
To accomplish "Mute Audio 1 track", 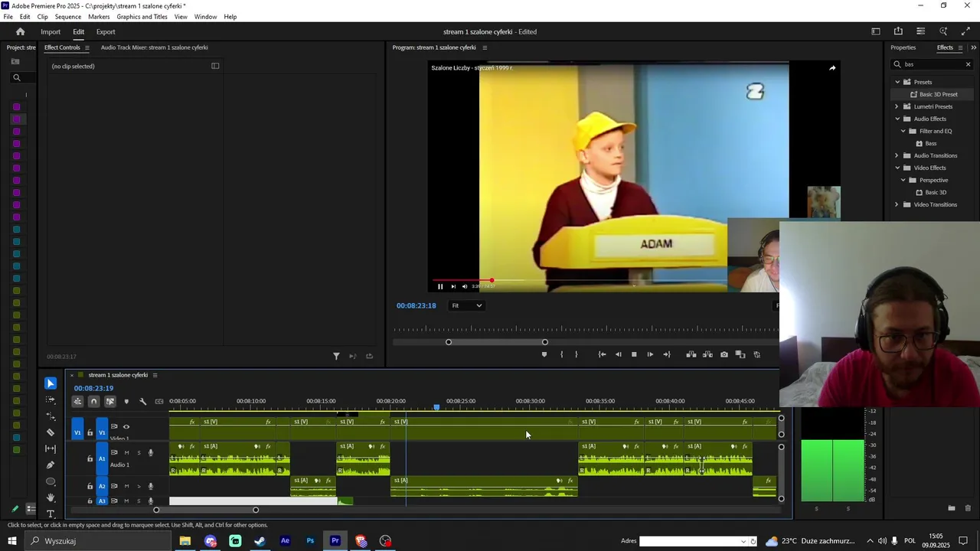I will click(126, 452).
